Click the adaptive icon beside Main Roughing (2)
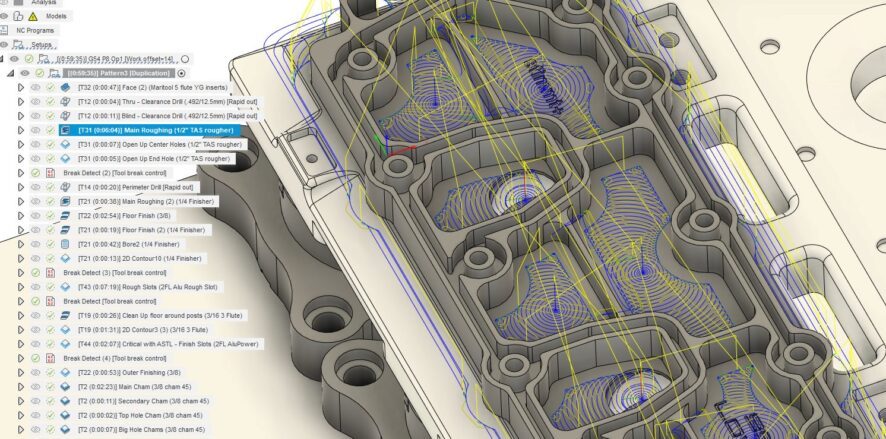 [65, 201]
